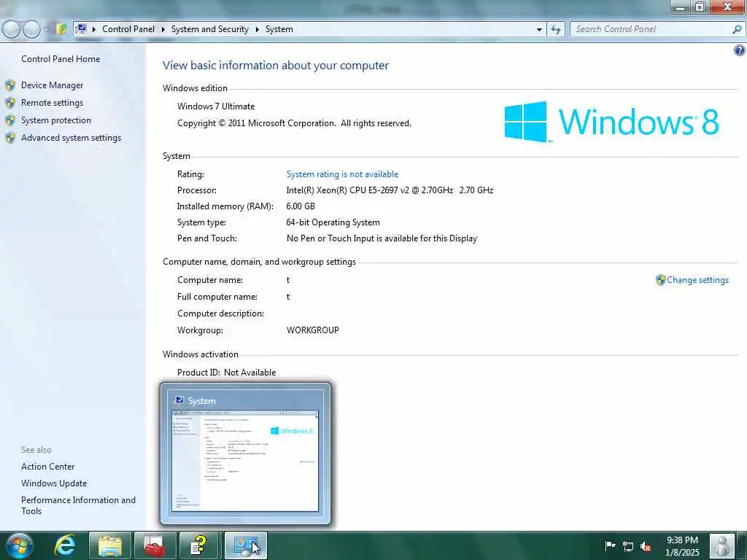The width and height of the screenshot is (747, 560).
Task: Click the search magnifier icon
Action: coord(737,29)
